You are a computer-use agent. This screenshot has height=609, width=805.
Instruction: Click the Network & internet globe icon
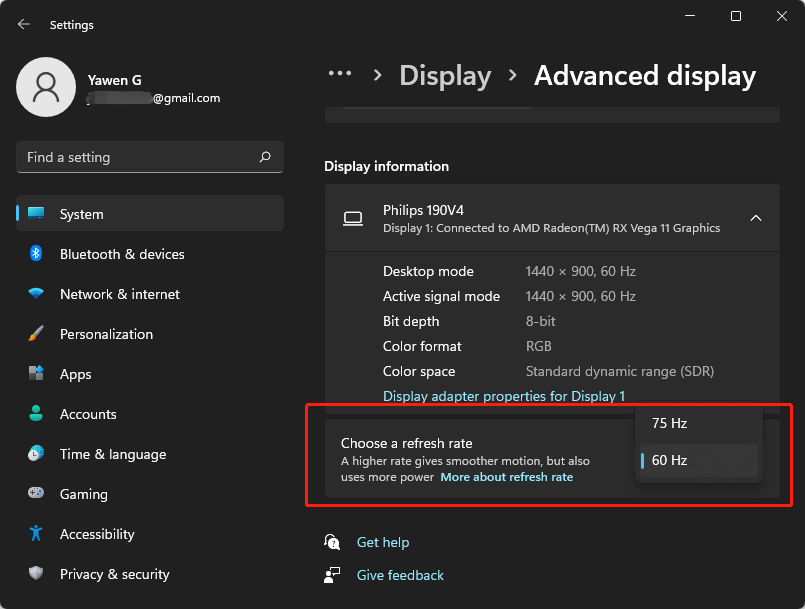click(x=37, y=294)
